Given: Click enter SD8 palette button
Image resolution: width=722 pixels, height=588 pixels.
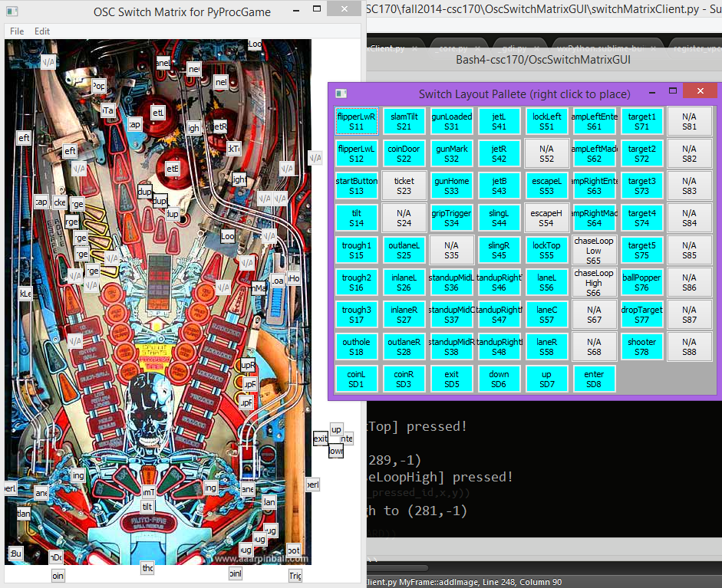Looking at the screenshot, I should 594,379.
